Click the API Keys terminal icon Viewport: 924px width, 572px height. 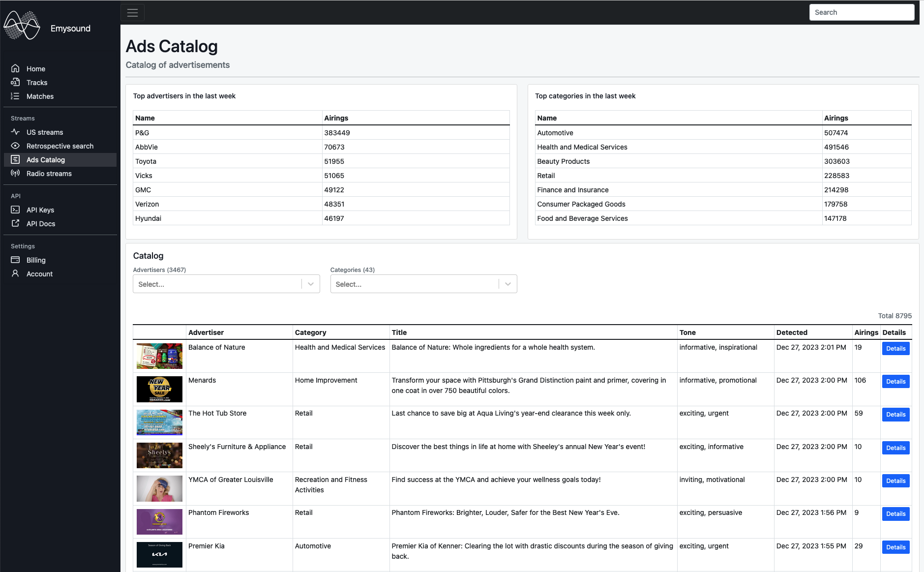click(15, 210)
